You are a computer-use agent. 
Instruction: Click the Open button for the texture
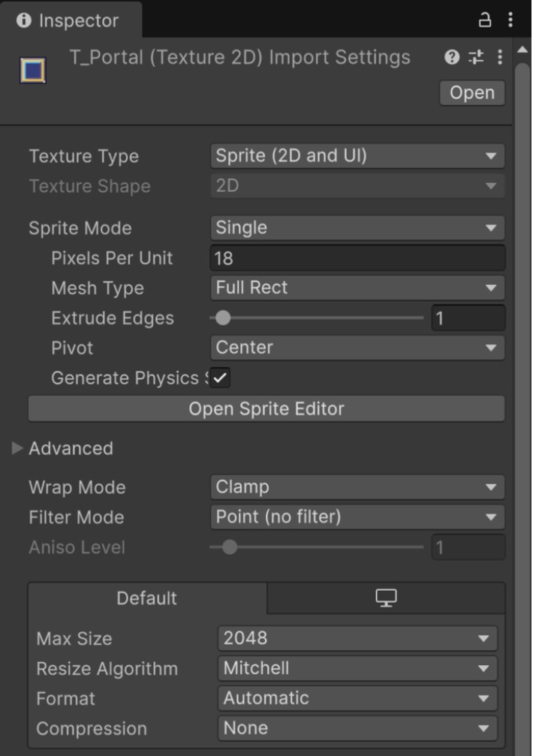tap(471, 92)
